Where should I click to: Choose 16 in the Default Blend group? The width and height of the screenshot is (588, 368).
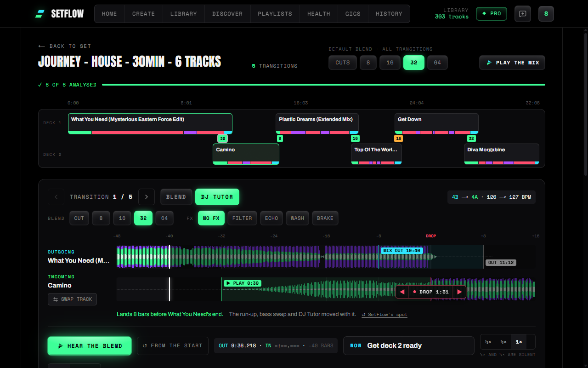pyautogui.click(x=390, y=63)
